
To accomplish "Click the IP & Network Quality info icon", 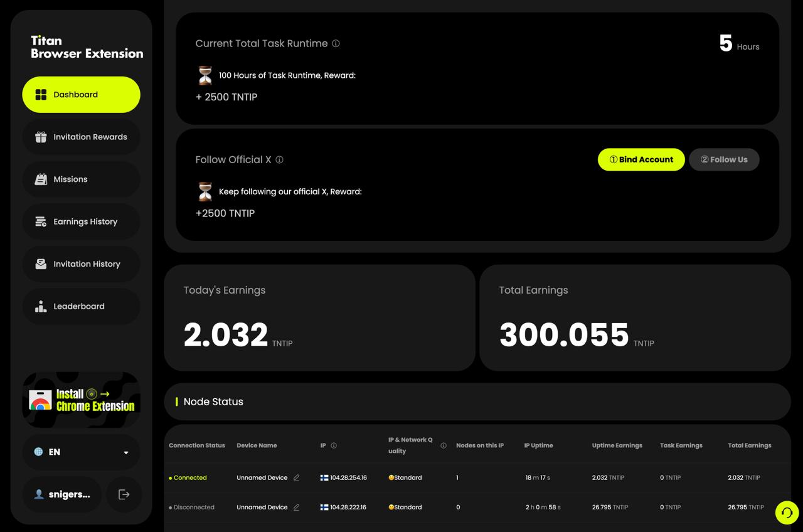I will click(x=444, y=445).
